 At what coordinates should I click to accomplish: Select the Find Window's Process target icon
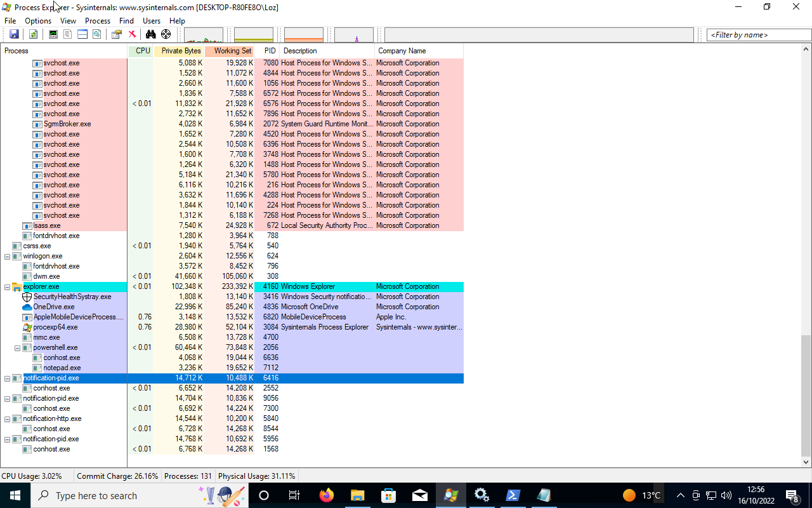point(166,34)
